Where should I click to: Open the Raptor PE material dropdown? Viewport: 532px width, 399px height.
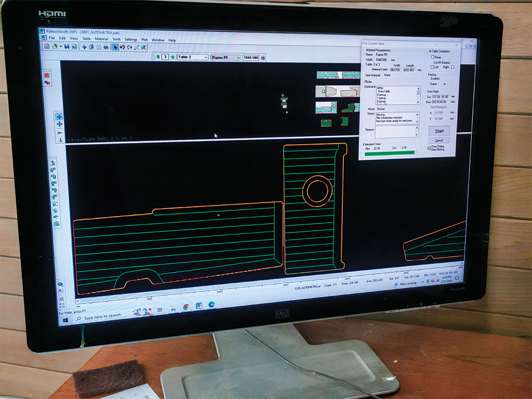tap(226, 58)
